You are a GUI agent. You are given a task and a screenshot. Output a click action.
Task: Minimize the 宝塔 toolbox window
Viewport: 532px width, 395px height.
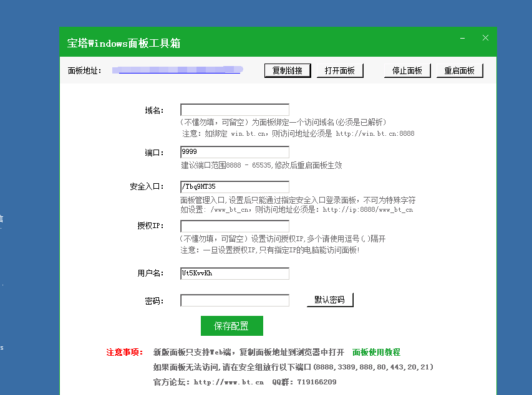(462, 38)
